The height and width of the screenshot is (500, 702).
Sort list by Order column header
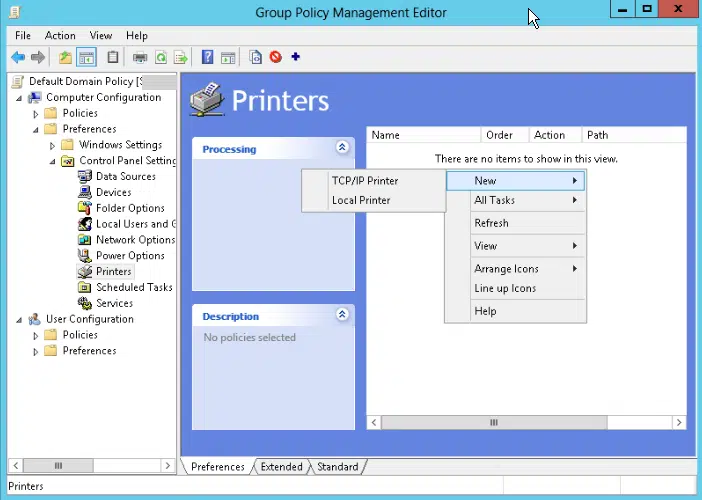point(505,135)
